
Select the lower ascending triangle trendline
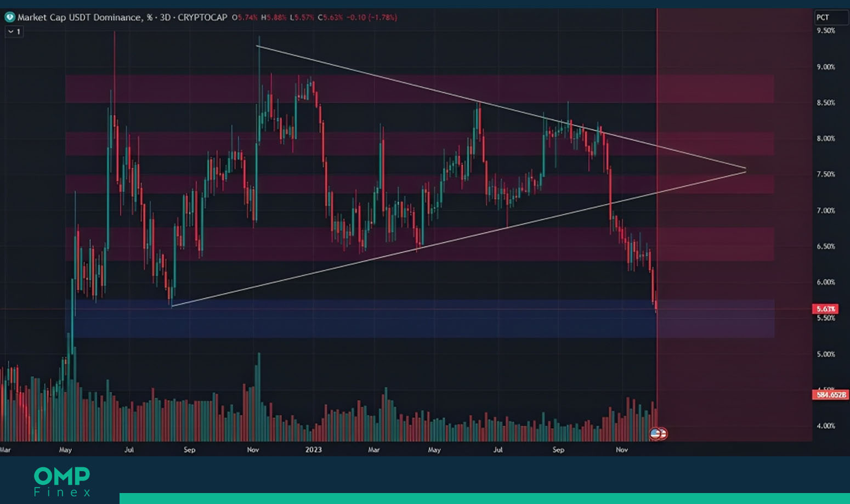coord(458,239)
